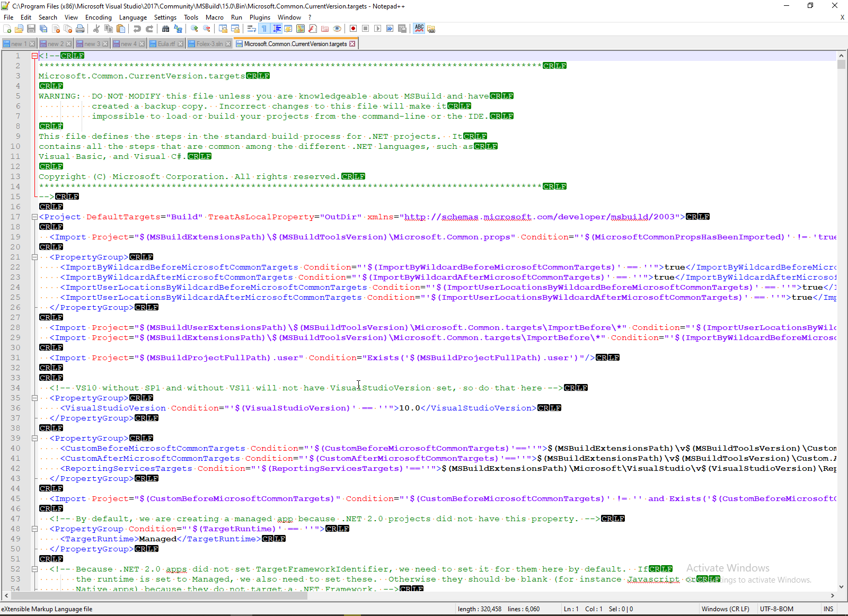Viewport: 848px width, 616px height.
Task: Toggle synchronized horizontal scrolling
Action: (x=235, y=29)
